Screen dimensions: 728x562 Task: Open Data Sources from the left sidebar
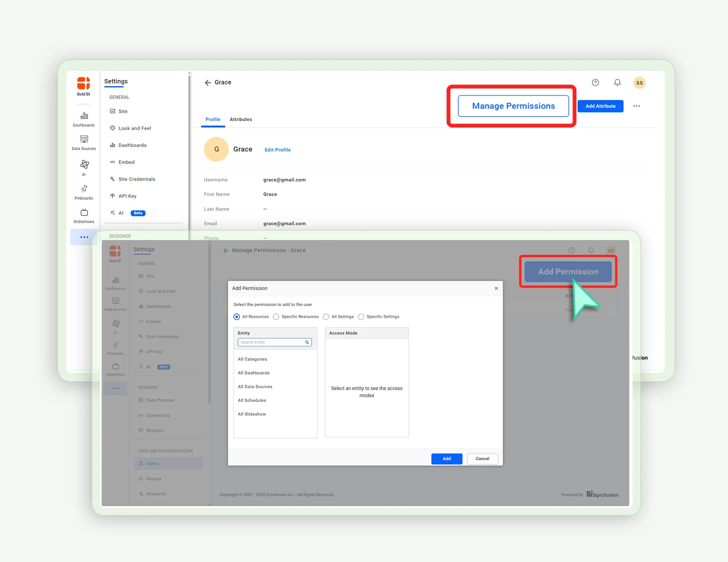tap(83, 142)
